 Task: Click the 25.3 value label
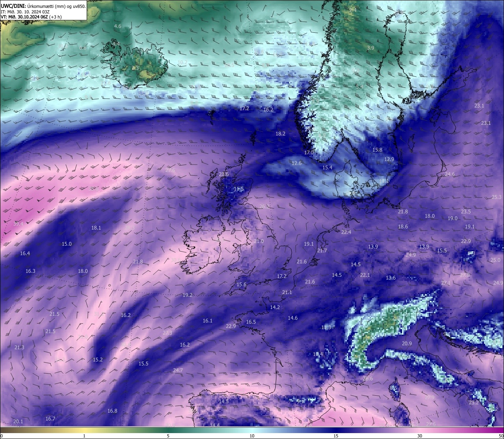point(497,197)
